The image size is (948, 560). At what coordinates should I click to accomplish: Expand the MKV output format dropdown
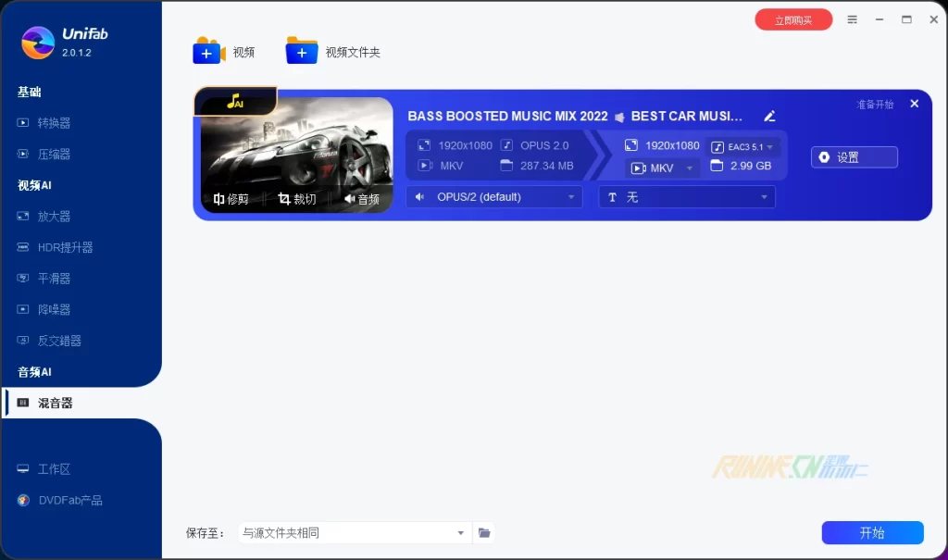(x=662, y=168)
